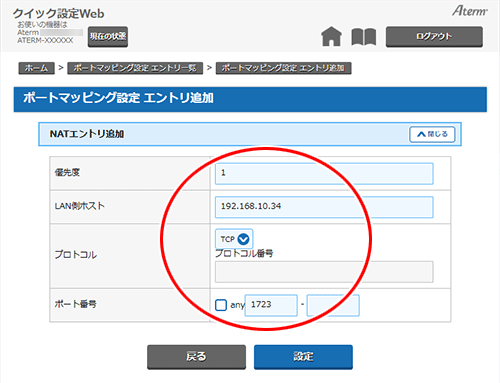Click the プロトコル番号 input field
This screenshot has width=500, height=383.
324,272
